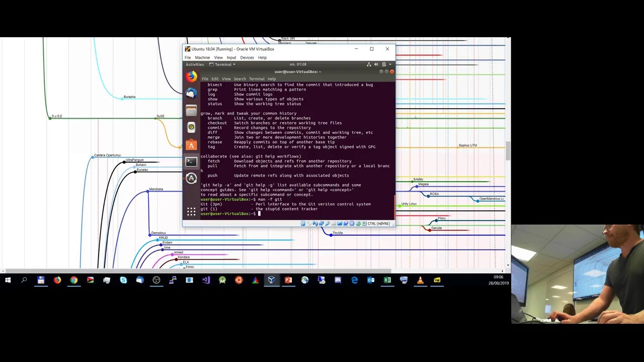Open the Terminal app menu dropdown

tap(222, 64)
